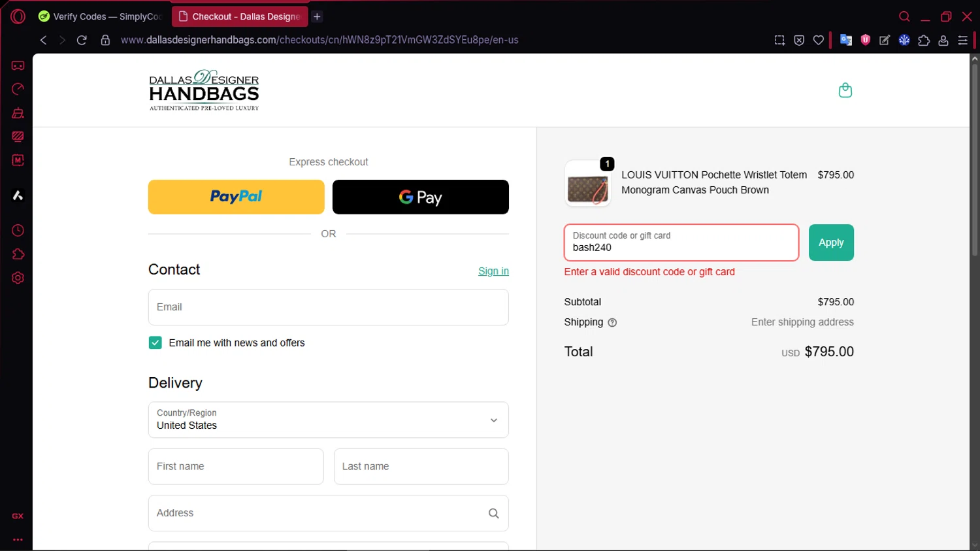Viewport: 980px width, 551px height.
Task: Uncheck Email me with news and offers
Action: pos(155,342)
